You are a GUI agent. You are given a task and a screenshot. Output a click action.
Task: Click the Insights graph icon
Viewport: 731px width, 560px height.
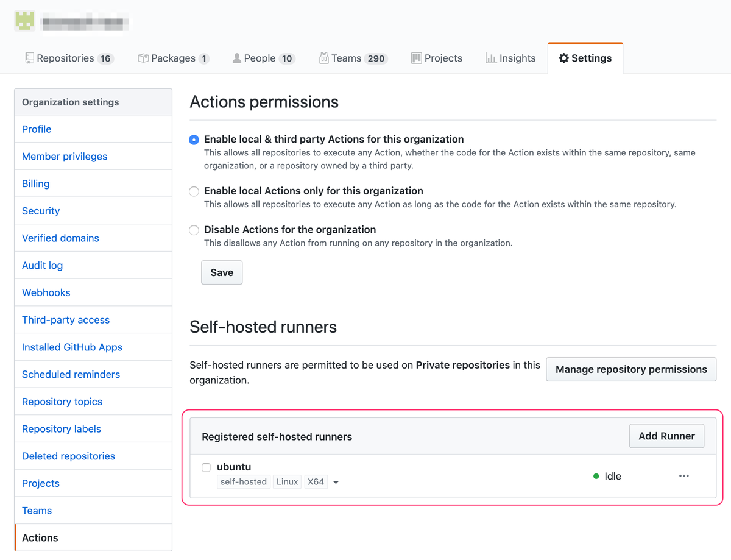490,58
